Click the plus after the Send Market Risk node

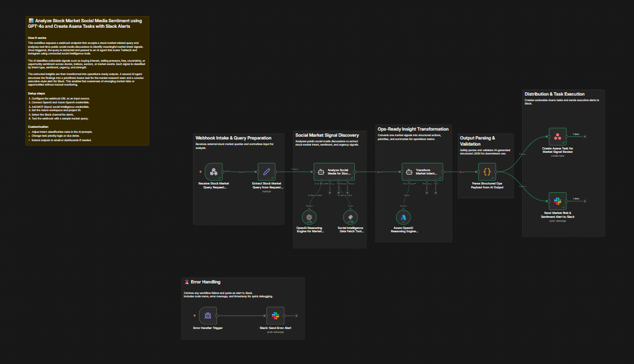pyautogui.click(x=584, y=202)
